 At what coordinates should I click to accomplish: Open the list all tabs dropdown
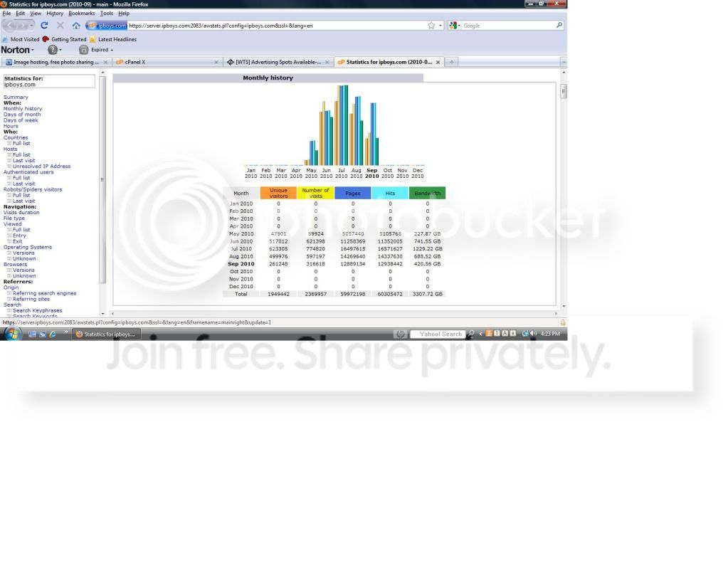[x=564, y=62]
